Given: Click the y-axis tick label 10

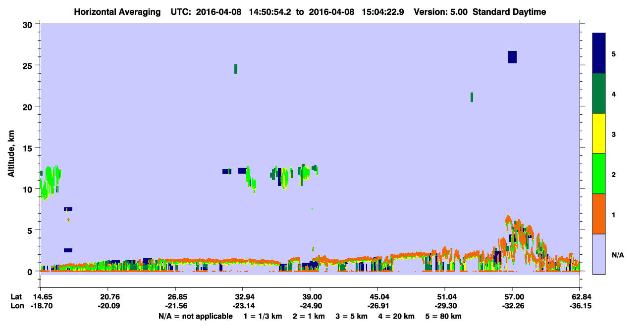Looking at the screenshot, I should [29, 189].
